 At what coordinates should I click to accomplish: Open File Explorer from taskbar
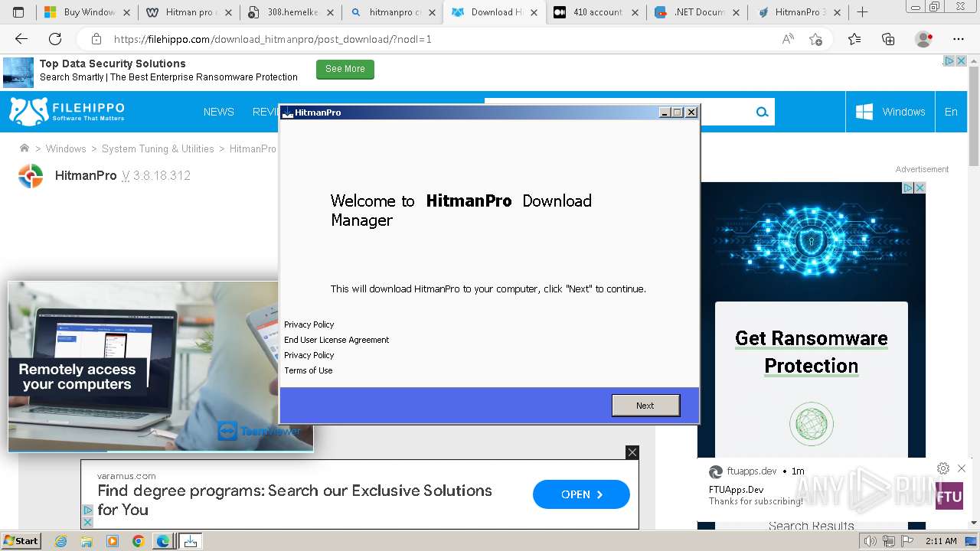pos(87,541)
